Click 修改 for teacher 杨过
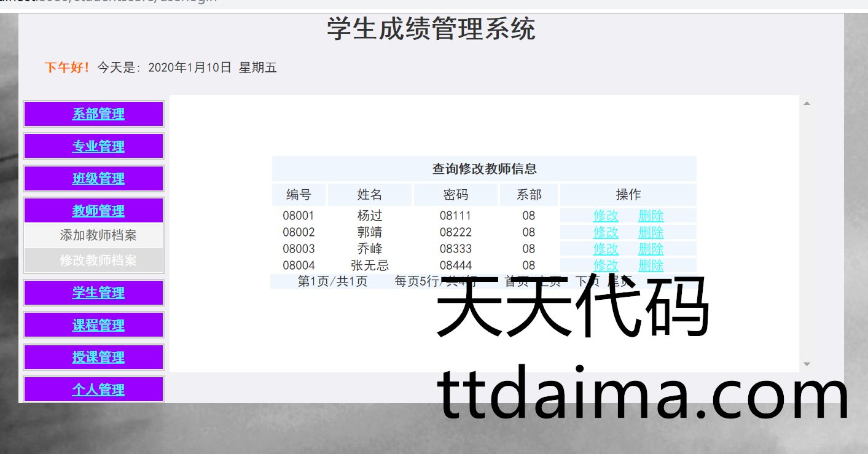 [x=606, y=216]
